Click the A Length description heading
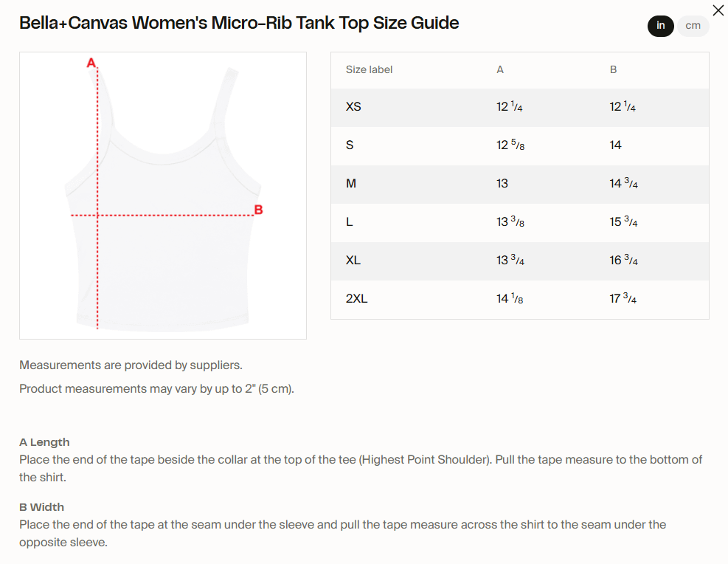The height and width of the screenshot is (564, 728). pos(44,442)
